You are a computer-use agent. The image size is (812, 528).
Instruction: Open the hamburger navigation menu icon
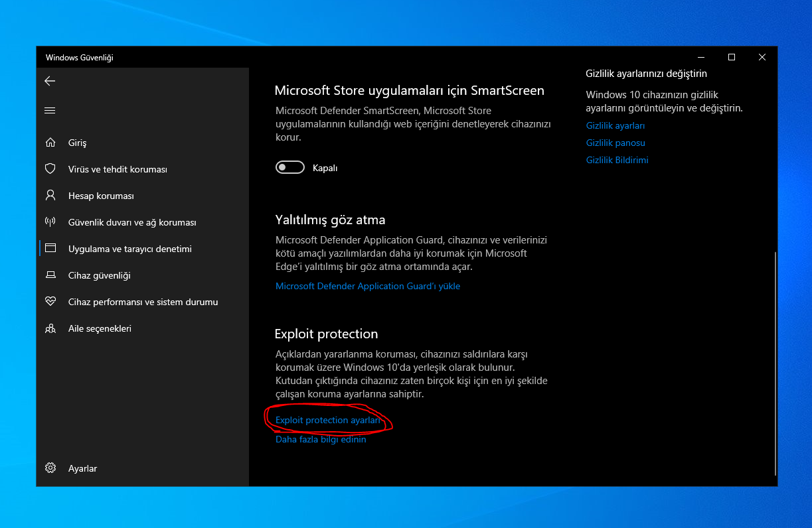(50, 110)
